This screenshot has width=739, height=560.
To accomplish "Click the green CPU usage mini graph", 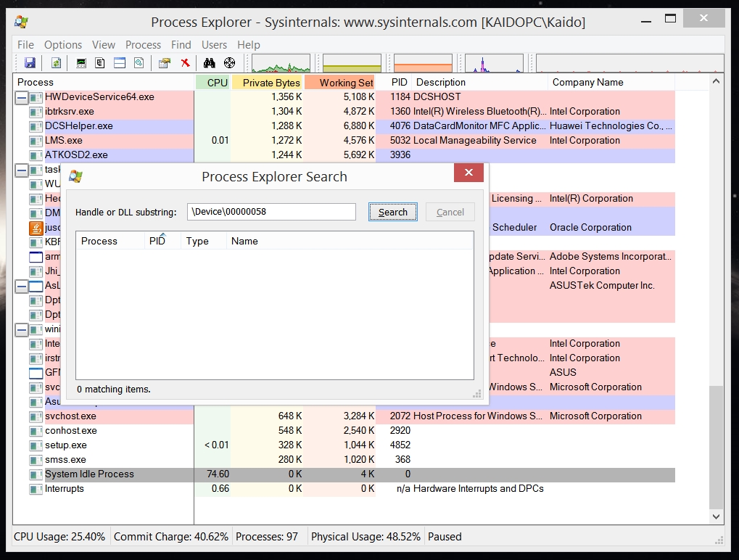I will (281, 63).
